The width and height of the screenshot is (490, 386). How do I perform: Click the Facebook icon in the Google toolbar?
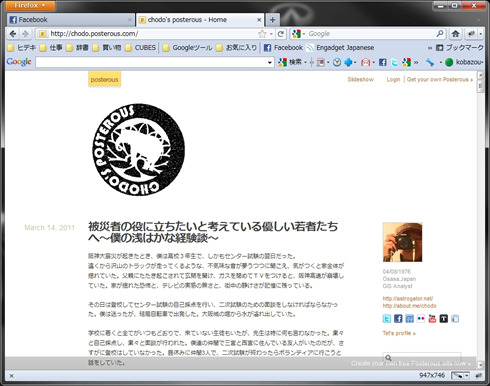point(383,62)
